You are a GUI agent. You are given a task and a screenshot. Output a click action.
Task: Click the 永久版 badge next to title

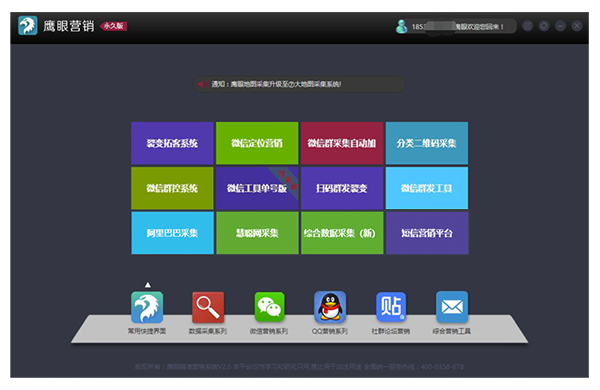114,26
